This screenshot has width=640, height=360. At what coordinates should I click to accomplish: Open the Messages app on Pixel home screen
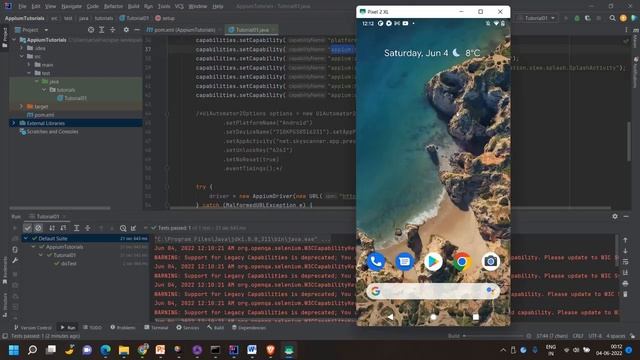(x=404, y=262)
